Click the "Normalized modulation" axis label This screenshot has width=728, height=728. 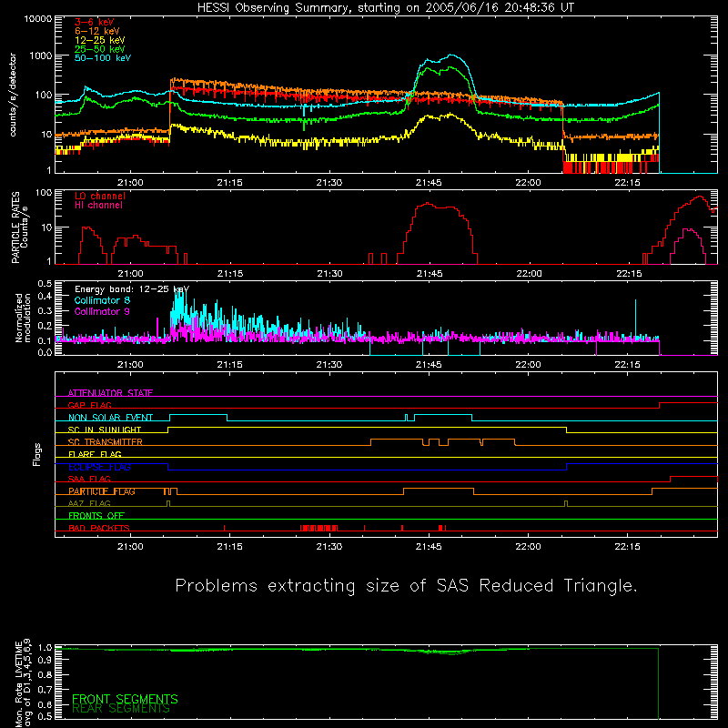pos(22,318)
